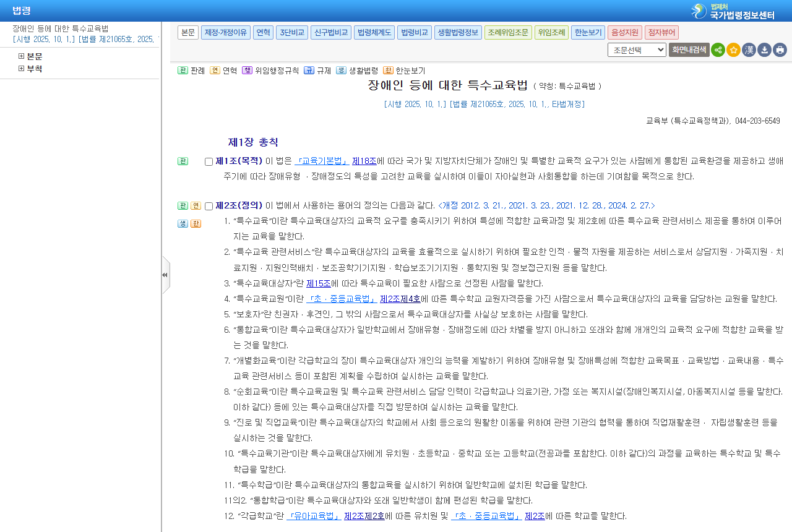Open the 신구법비교 tab
The image size is (792, 532).
(x=331, y=33)
